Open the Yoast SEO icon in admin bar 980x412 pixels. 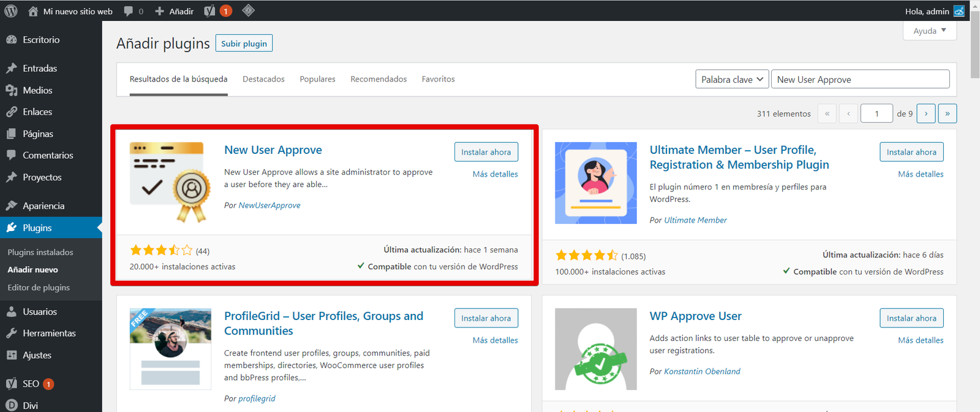pyautogui.click(x=209, y=11)
